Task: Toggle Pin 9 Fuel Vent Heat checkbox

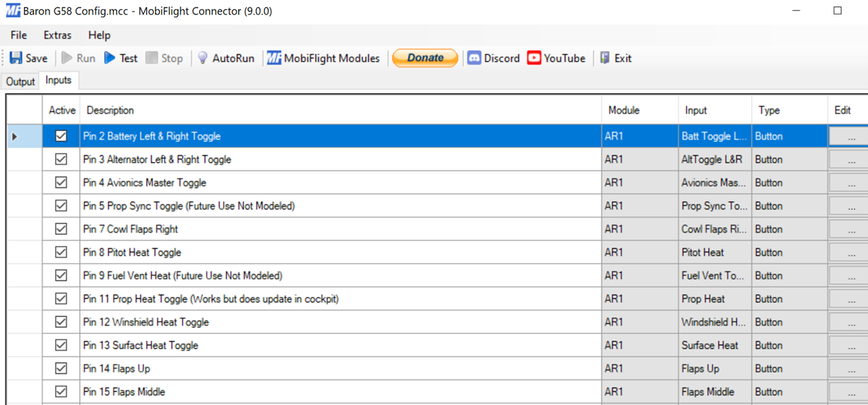Action: 61,276
